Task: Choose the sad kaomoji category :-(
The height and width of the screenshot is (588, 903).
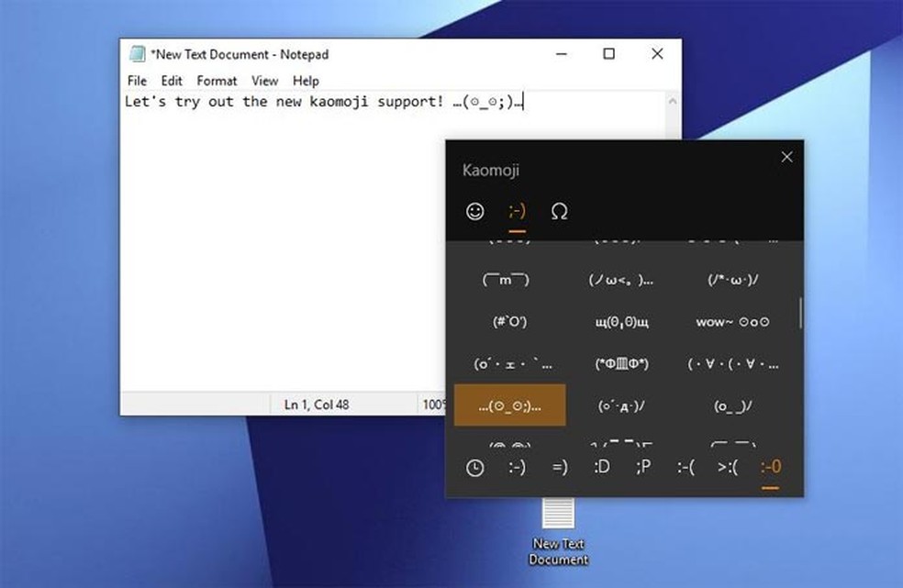Action: (x=685, y=468)
